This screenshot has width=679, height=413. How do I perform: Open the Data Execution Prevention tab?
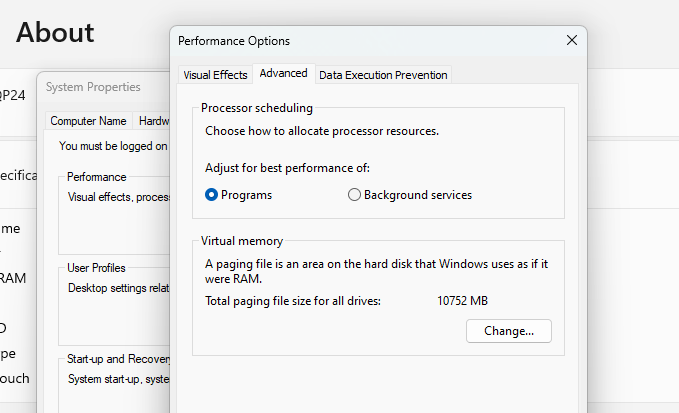point(383,75)
